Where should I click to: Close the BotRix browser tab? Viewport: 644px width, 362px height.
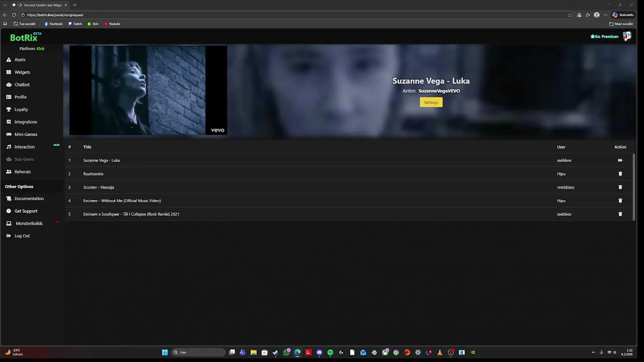65,5
